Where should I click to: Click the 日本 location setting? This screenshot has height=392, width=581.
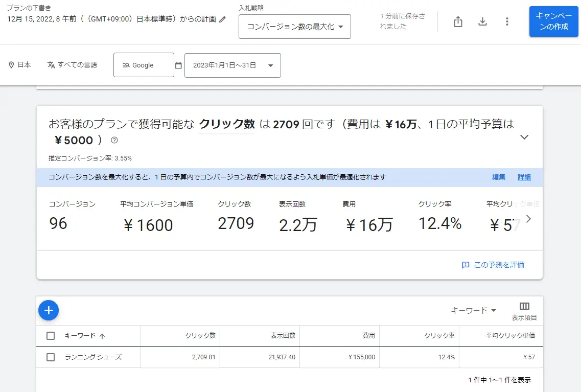(x=24, y=65)
